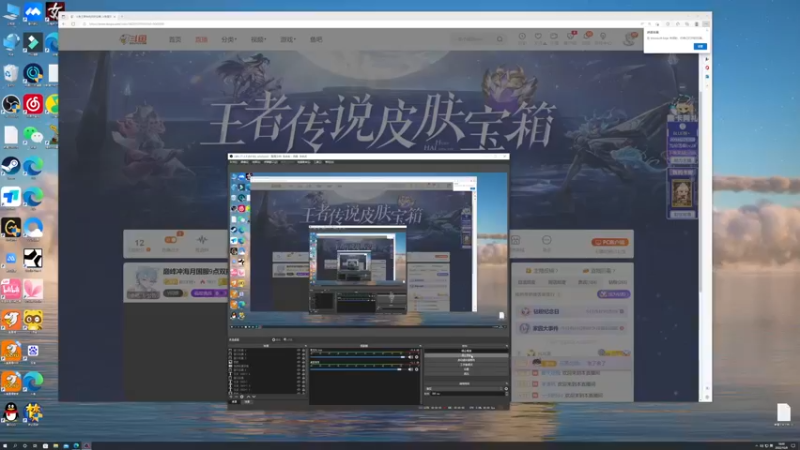Click OBS audio mixer first volume slider
This screenshot has width=800, height=450.
[357, 357]
